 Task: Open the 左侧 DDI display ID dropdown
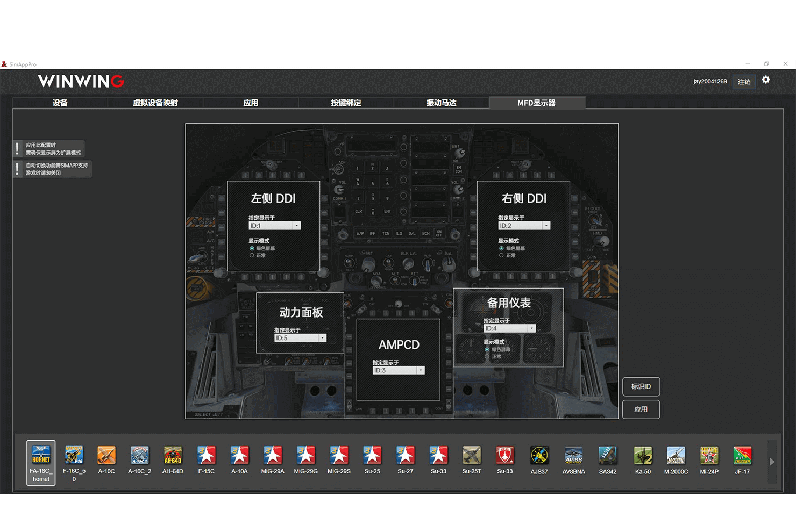(296, 226)
